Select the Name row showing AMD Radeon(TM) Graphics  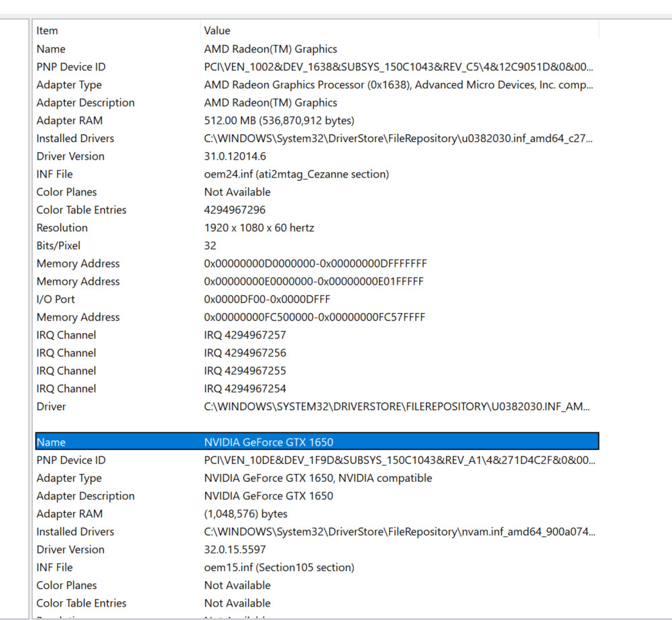click(317, 49)
